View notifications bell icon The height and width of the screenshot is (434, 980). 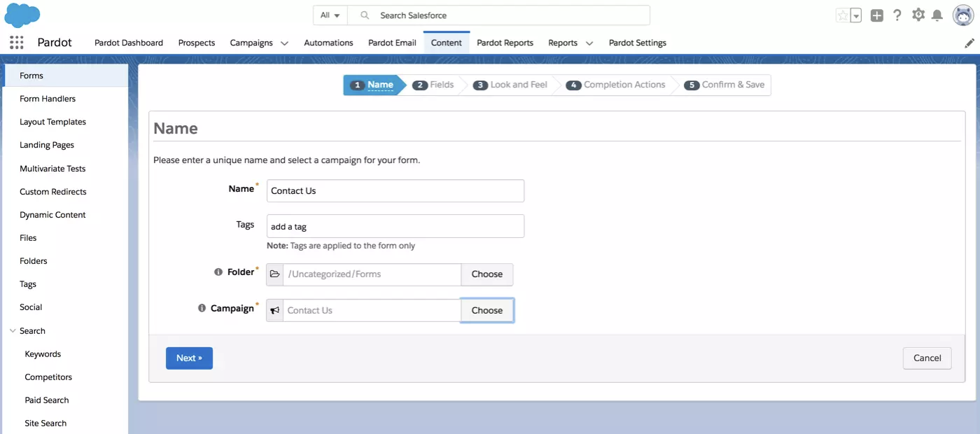tap(937, 15)
